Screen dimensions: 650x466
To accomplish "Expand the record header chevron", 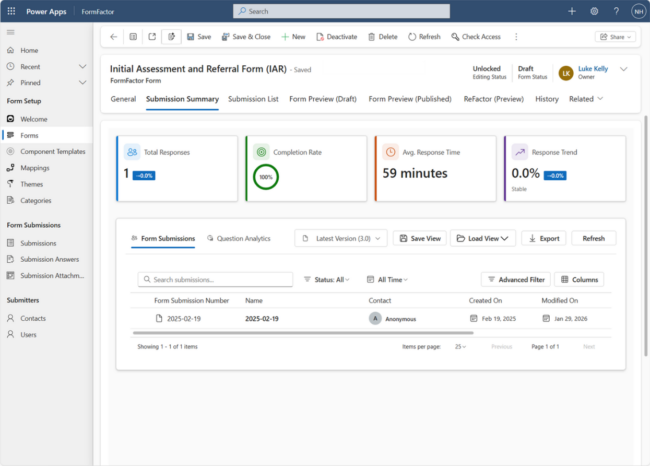I will click(x=623, y=69).
